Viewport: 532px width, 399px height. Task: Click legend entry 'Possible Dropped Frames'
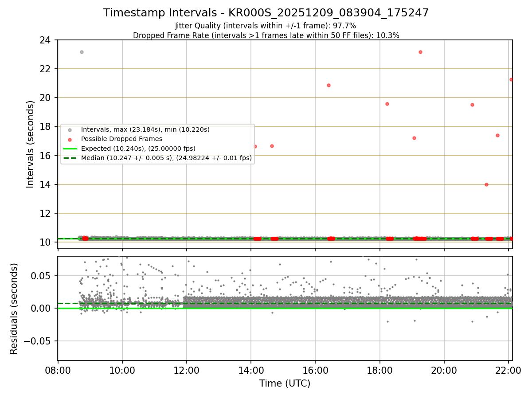point(121,139)
